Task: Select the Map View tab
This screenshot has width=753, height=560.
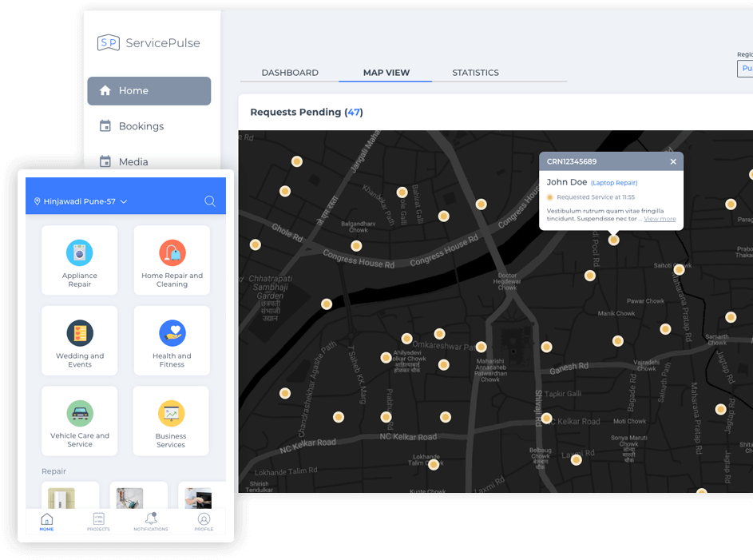Action: [x=386, y=73]
